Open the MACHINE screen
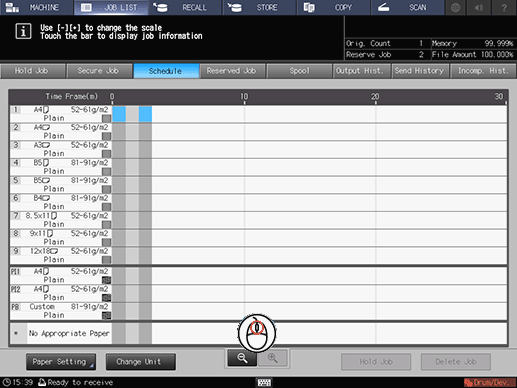Screen dimensions: 517x388 point(37,7)
